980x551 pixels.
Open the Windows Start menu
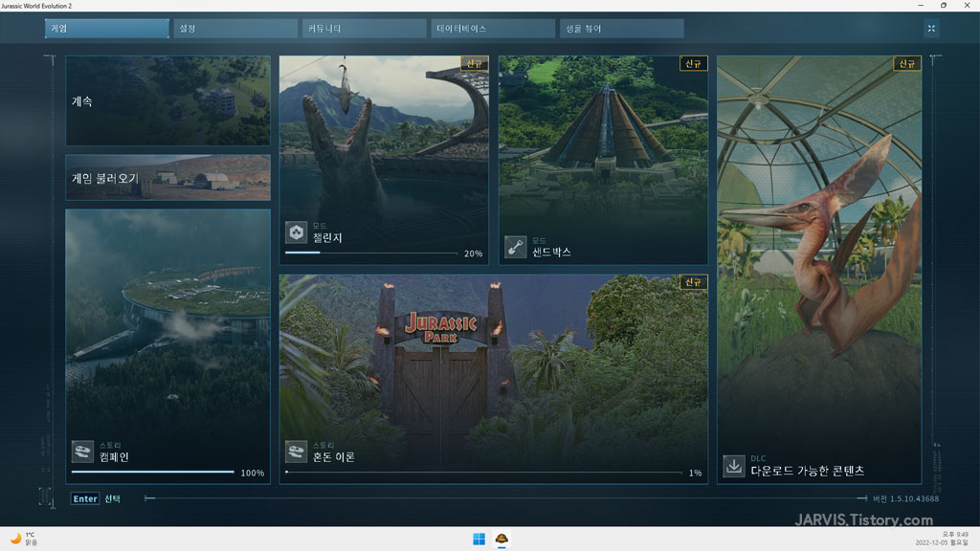point(479,539)
